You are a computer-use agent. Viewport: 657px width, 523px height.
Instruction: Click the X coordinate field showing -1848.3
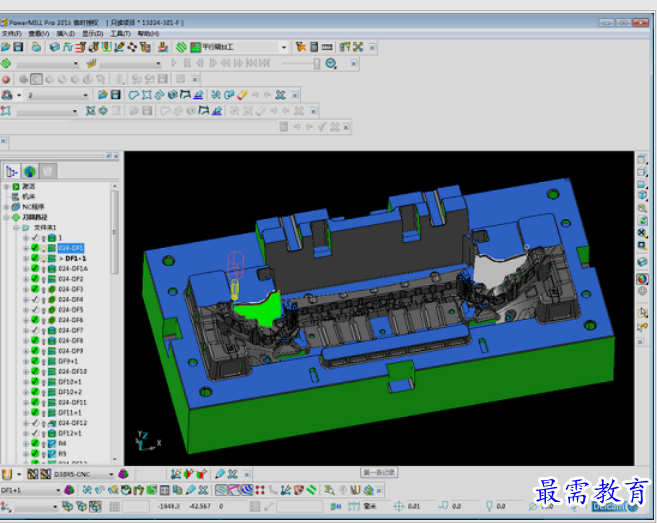(170, 506)
